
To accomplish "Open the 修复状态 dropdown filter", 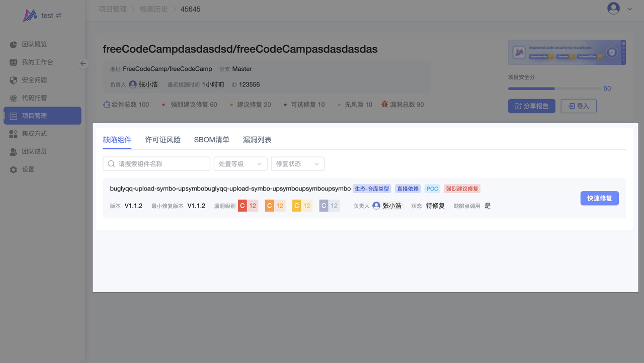I will [297, 164].
